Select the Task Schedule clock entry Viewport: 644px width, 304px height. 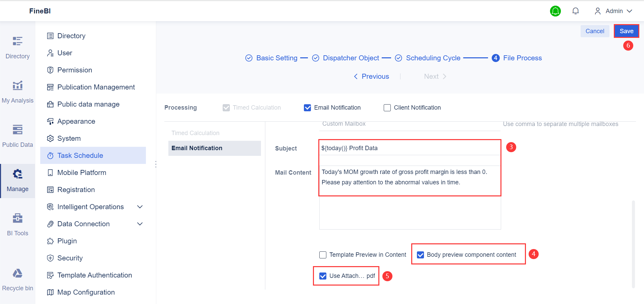(93, 156)
